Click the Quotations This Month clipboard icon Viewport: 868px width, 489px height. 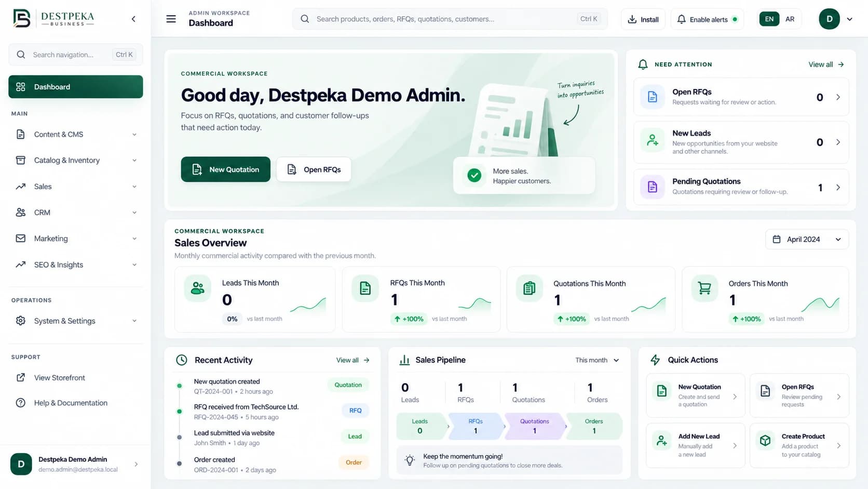529,288
